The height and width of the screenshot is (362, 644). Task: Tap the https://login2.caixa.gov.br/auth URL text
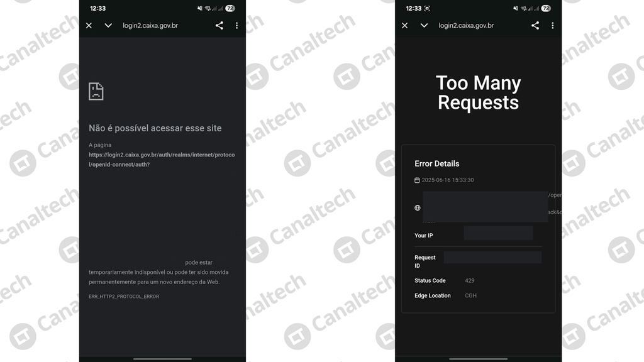click(162, 160)
